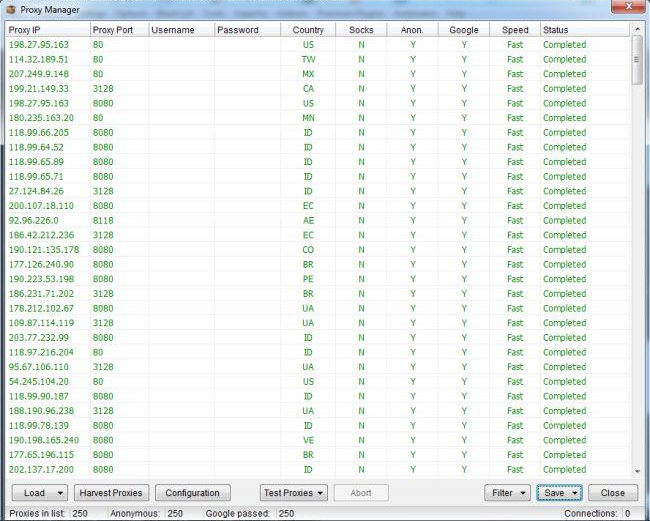
Task: Select proxy row 92.96.226.0
Action: pos(318,221)
